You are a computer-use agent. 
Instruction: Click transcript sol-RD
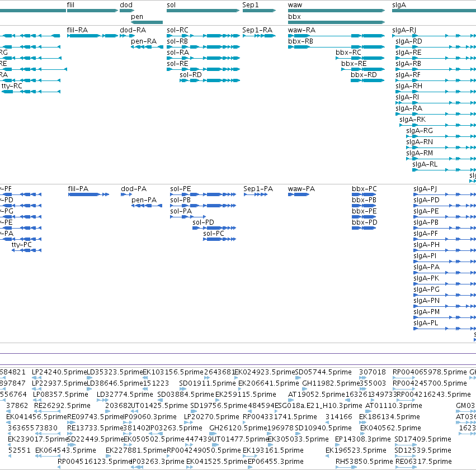point(210,80)
